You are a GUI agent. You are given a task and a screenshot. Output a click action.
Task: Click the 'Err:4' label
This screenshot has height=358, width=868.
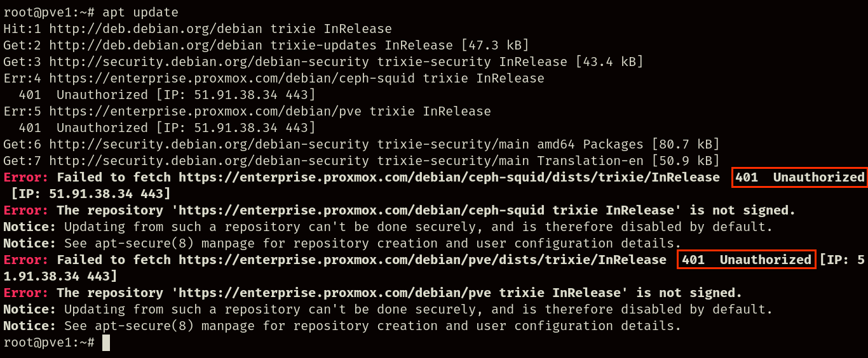22,79
